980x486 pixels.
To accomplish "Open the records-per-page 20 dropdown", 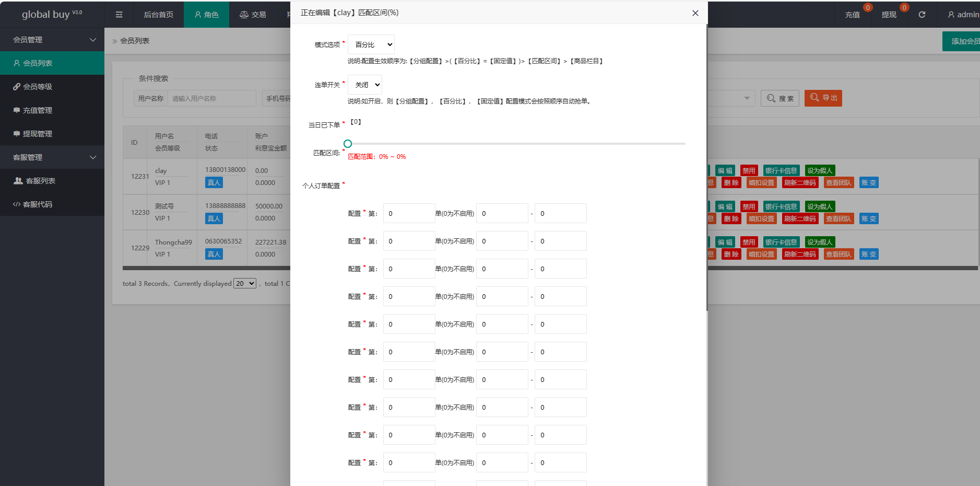I will tap(245, 283).
